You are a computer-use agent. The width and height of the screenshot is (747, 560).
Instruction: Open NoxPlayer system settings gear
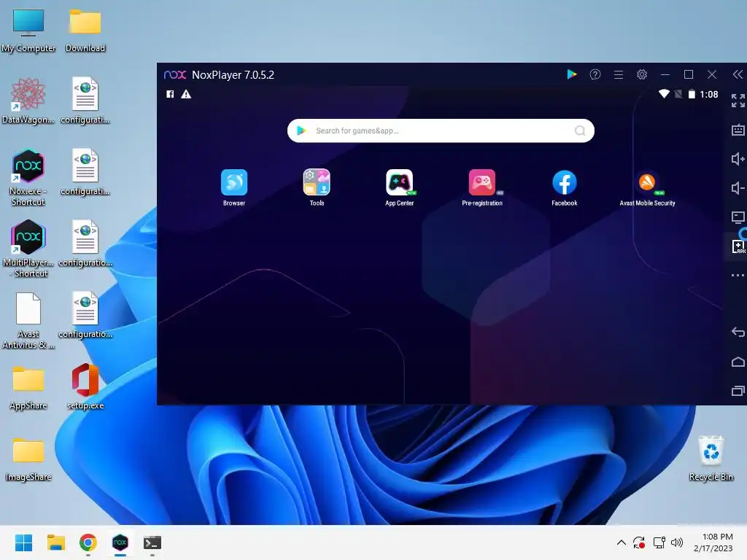pyautogui.click(x=642, y=74)
